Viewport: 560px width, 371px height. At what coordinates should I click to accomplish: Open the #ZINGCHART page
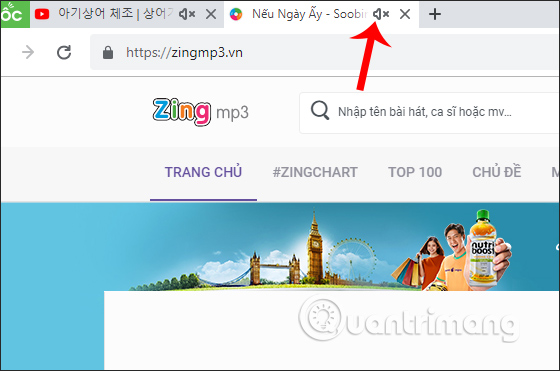(315, 172)
